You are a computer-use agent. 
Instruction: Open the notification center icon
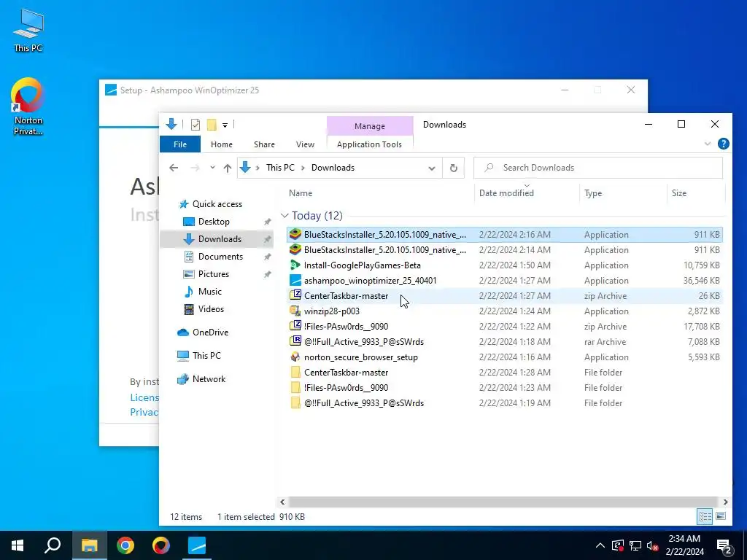tap(724, 545)
